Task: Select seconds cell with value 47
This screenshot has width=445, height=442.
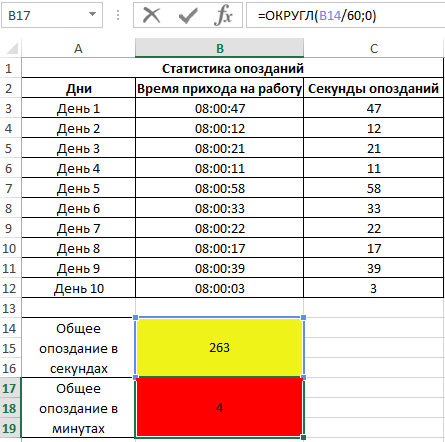Action: click(374, 108)
